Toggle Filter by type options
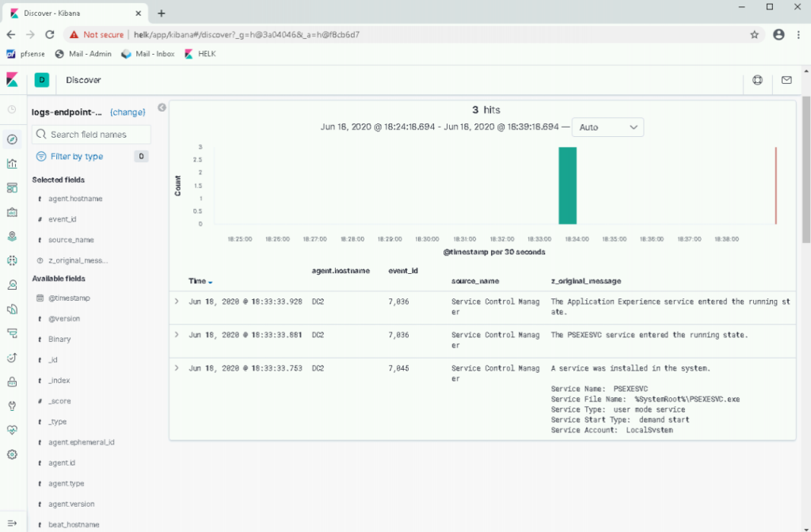This screenshot has height=532, width=811. coord(77,156)
